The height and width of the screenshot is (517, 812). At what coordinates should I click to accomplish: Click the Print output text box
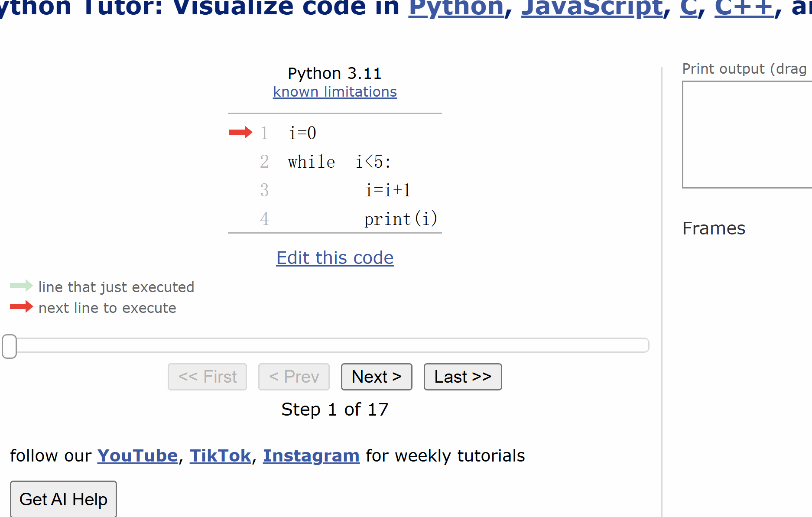coord(747,134)
